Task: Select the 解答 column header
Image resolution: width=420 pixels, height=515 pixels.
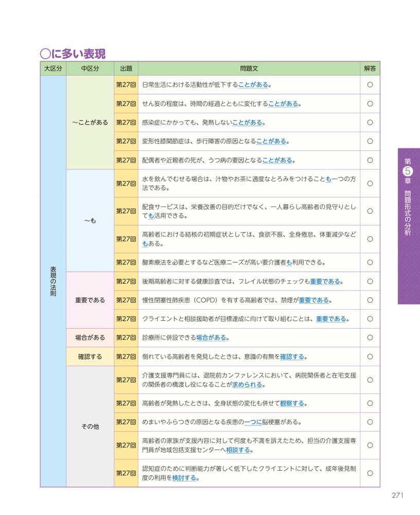Action: (x=370, y=68)
